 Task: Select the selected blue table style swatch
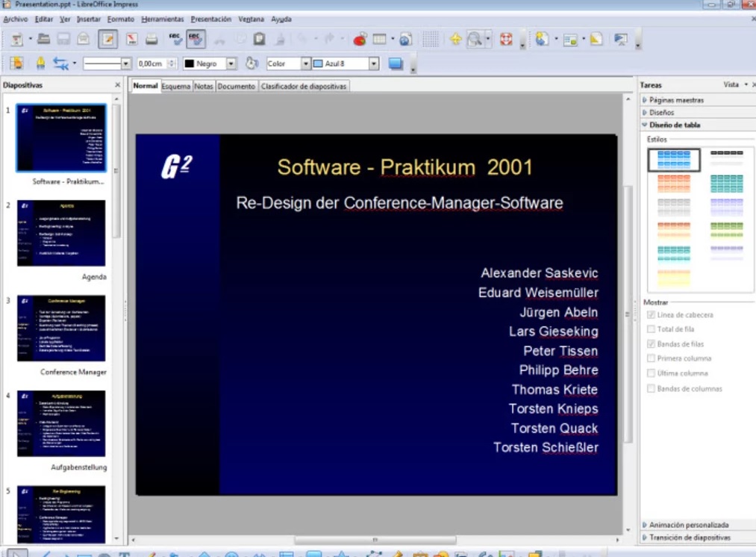pos(674,160)
